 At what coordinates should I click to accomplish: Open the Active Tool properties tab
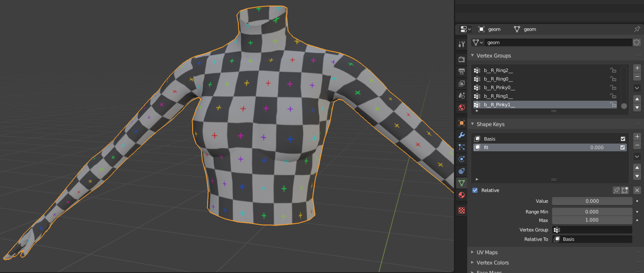tap(462, 44)
